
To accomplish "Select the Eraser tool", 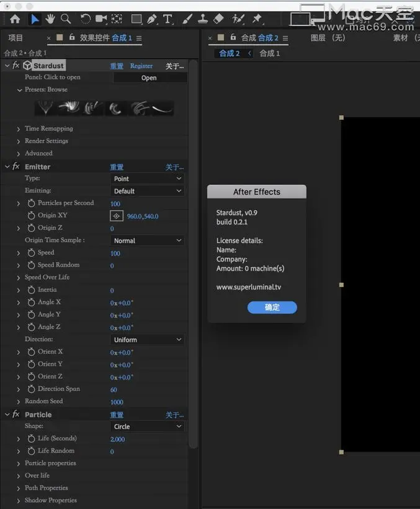I will (218, 19).
